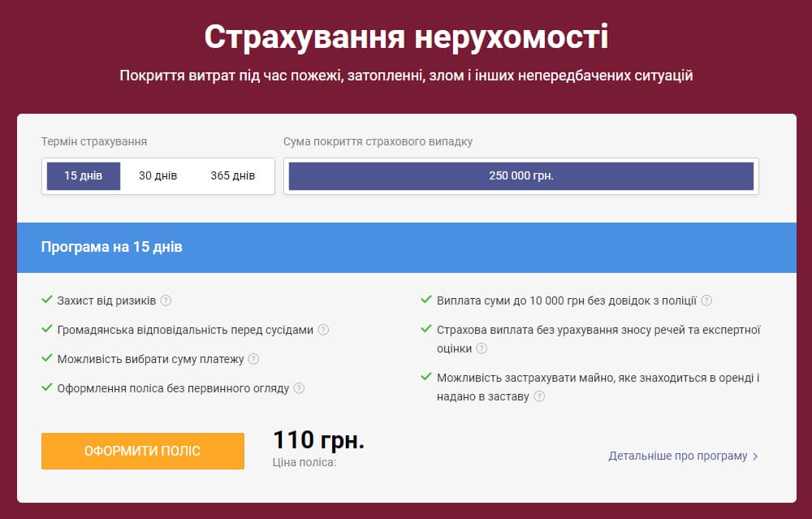Click green checkmark beside «Захист від ризиків»
The width and height of the screenshot is (812, 519).
click(45, 300)
